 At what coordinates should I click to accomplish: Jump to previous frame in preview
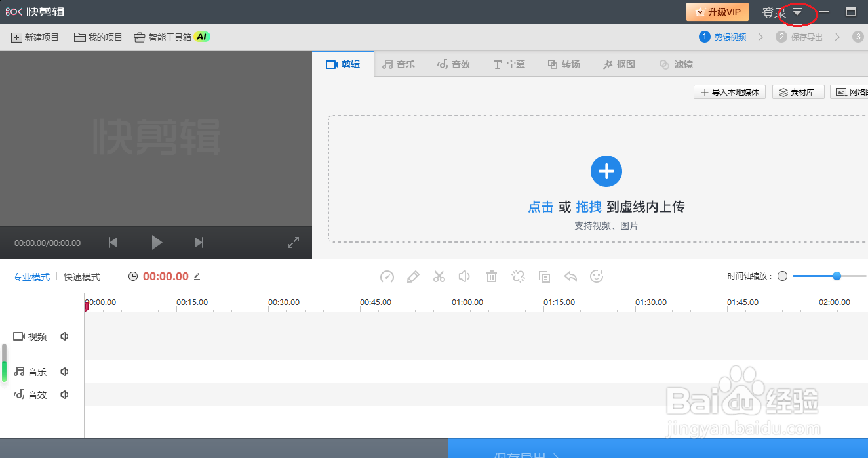click(x=113, y=243)
